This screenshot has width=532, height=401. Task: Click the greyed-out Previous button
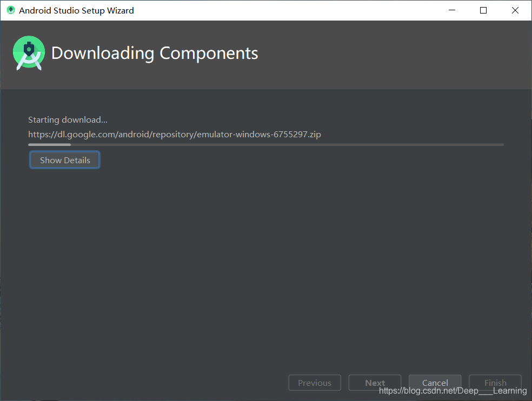coord(315,383)
